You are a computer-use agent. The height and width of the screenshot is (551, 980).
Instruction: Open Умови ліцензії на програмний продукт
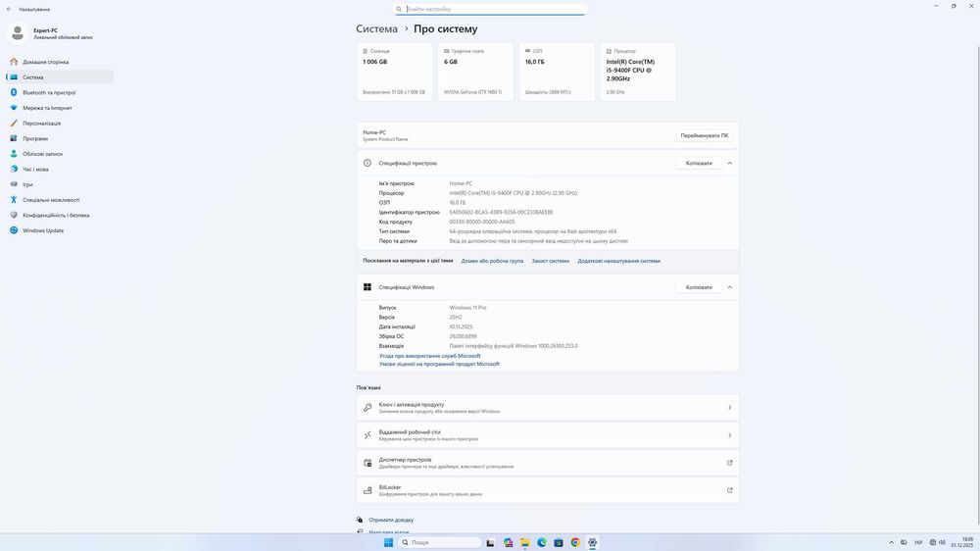439,364
